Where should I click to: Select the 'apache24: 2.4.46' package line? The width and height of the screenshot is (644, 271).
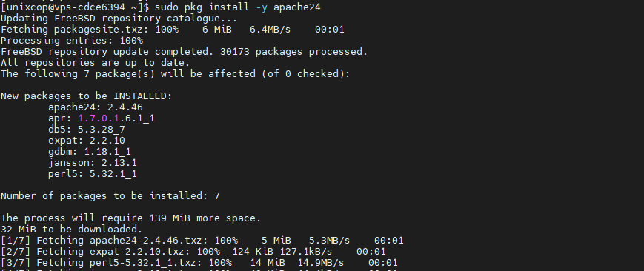(x=96, y=107)
